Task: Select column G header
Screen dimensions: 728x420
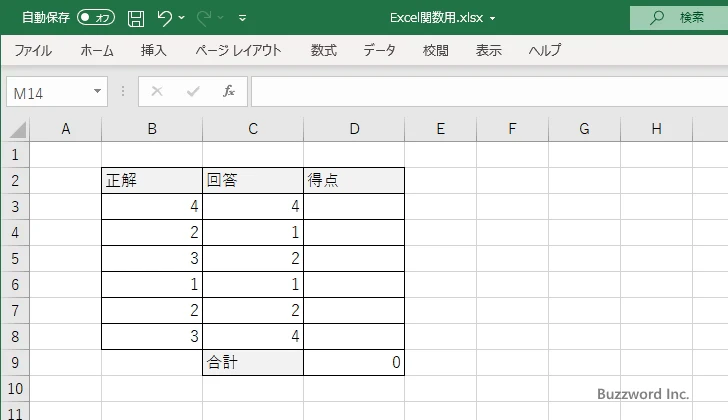Action: 585,129
